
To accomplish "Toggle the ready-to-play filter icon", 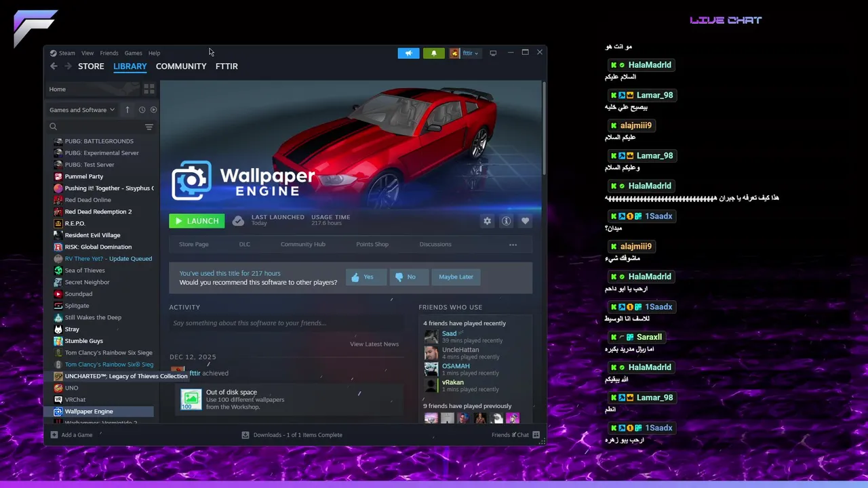I will pyautogui.click(x=153, y=110).
